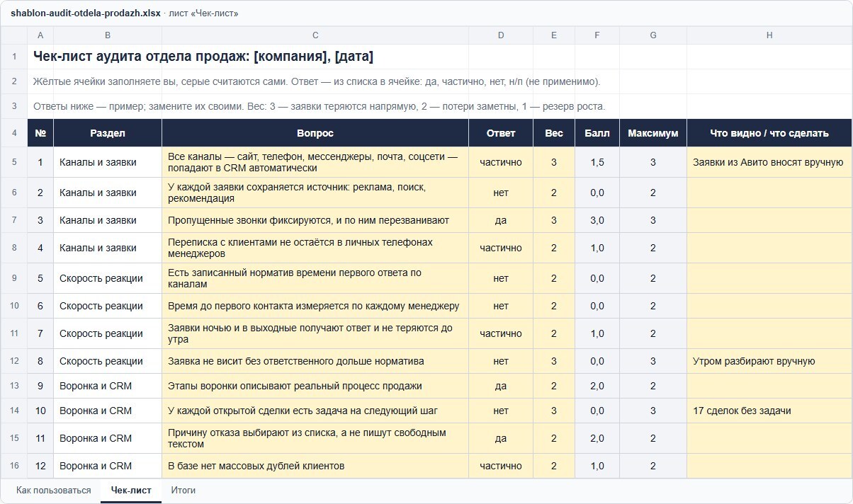The width and height of the screenshot is (853, 504).
Task: Select row header 16
Action: (14, 466)
